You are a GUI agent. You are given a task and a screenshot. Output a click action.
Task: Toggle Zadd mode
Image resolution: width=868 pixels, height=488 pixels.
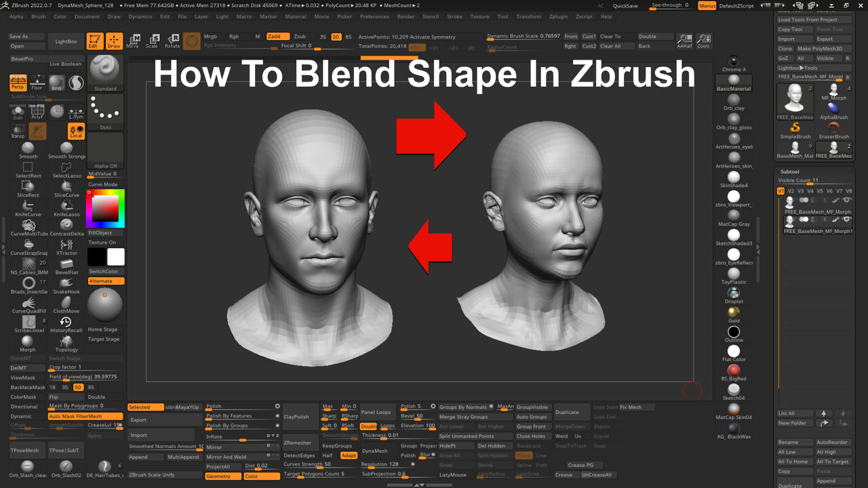pyautogui.click(x=278, y=37)
